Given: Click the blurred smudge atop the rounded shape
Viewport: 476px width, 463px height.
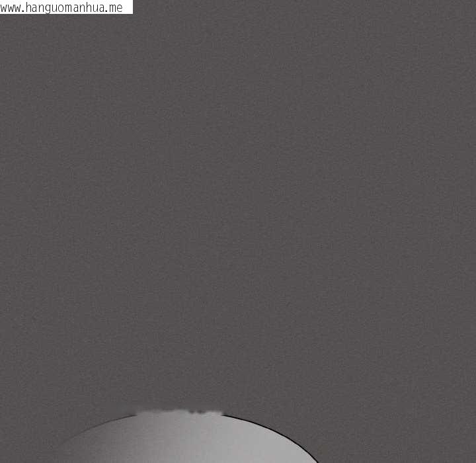Looking at the screenshot, I should [178, 413].
